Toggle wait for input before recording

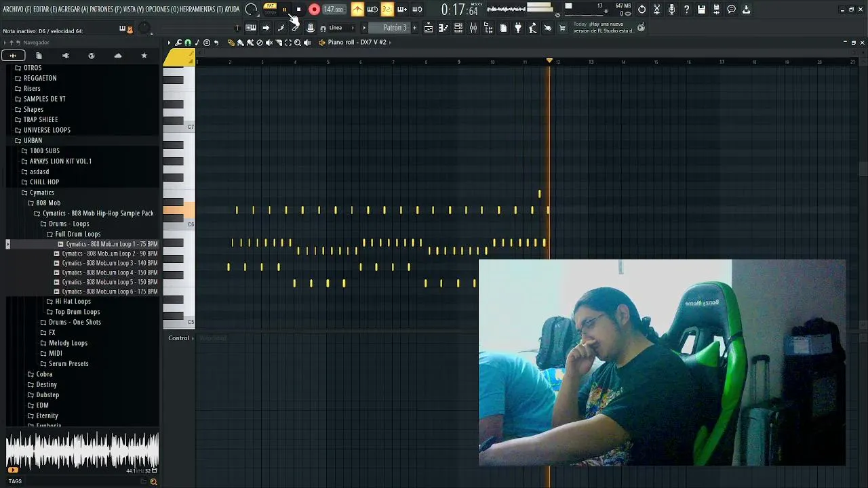[x=372, y=9]
